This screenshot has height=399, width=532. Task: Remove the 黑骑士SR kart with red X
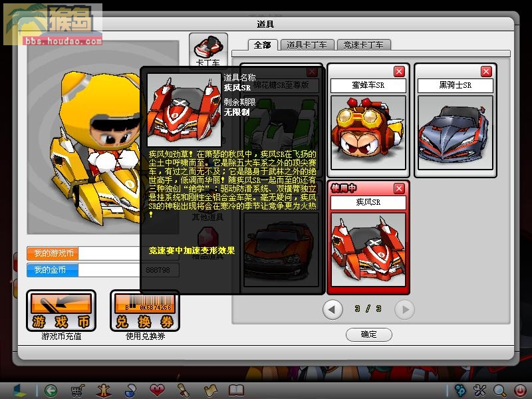(x=486, y=72)
